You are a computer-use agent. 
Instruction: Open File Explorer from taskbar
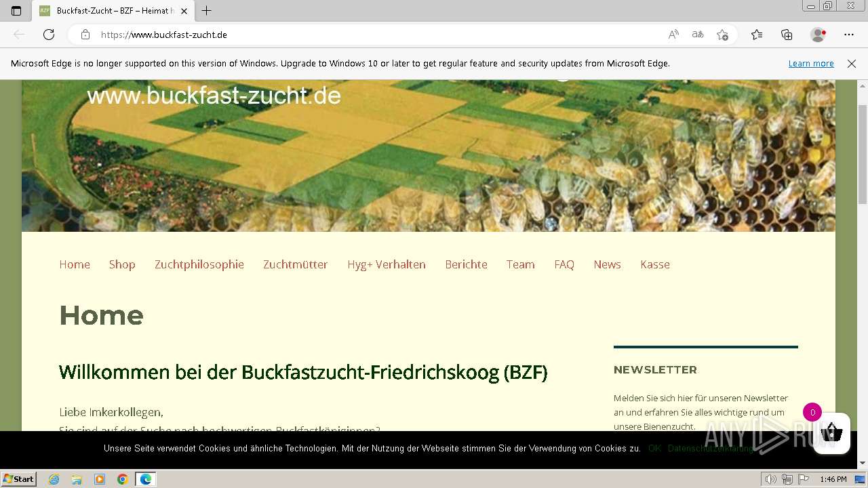[77, 479]
